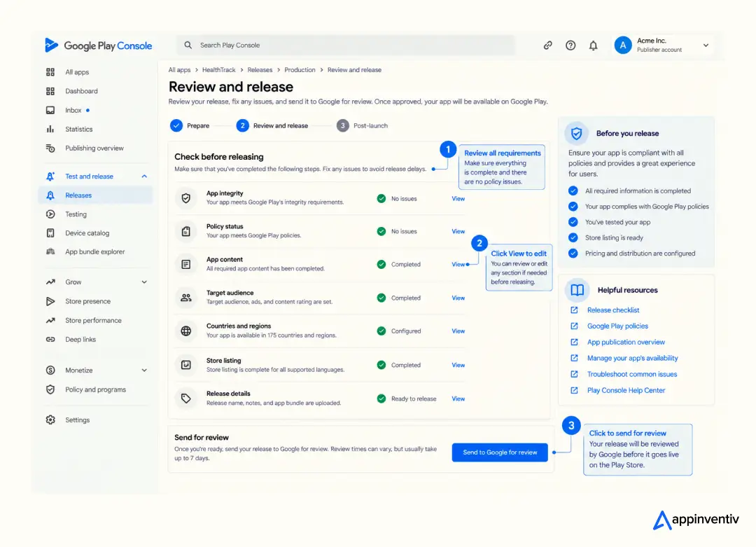Collapse the Test and release section
Screen dimensions: 756x547
click(x=144, y=176)
